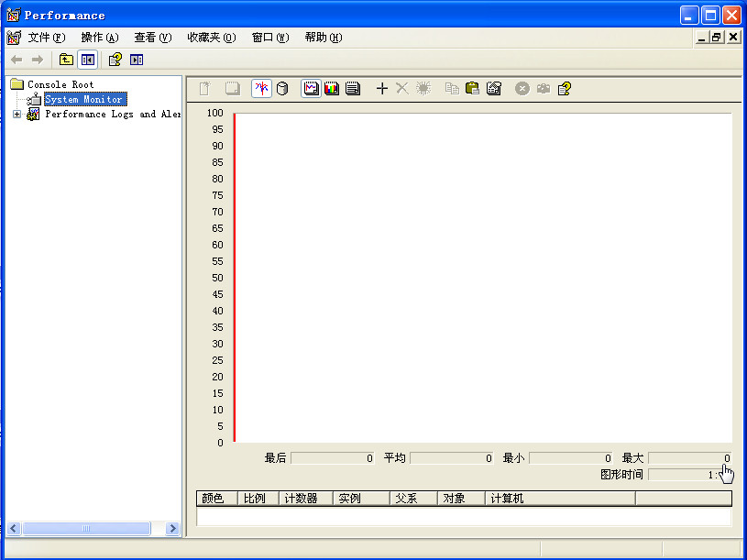Click the 实例 column header

[362, 498]
